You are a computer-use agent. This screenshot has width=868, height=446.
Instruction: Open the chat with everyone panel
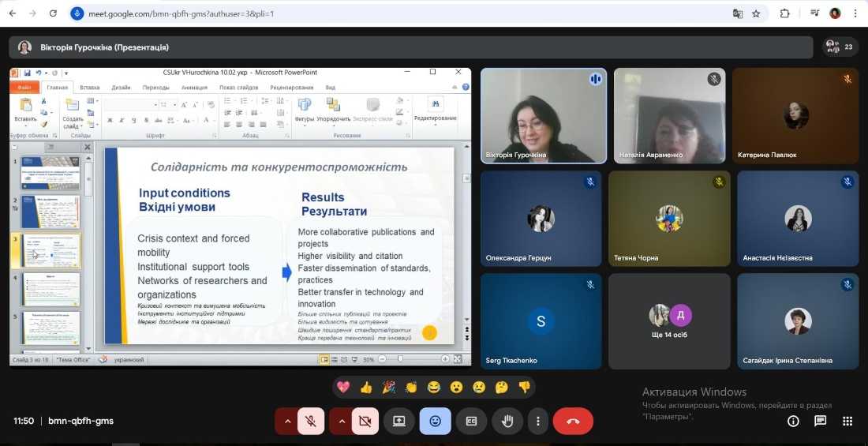pyautogui.click(x=820, y=421)
